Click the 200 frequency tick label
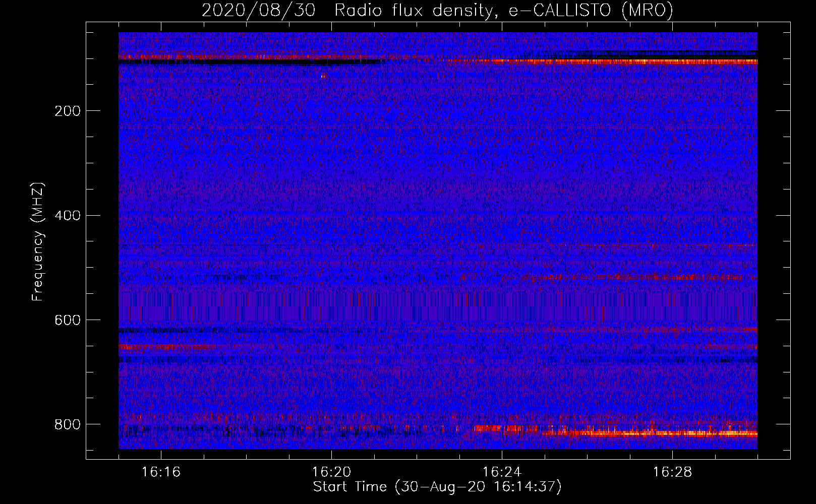Screen dimensions: 816x504 (67, 111)
